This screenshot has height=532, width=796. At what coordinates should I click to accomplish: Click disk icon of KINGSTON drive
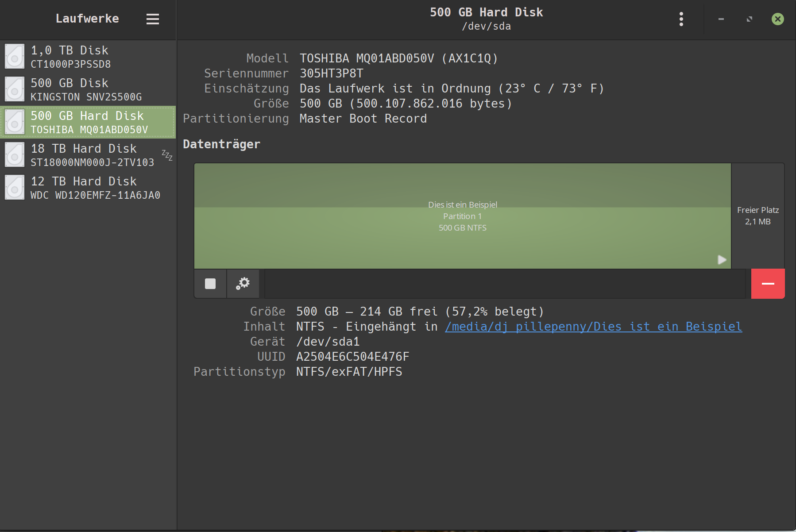15,89
